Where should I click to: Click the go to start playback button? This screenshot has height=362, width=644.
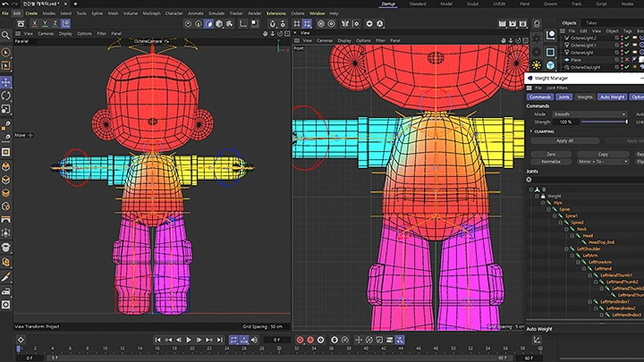pyautogui.click(x=158, y=340)
